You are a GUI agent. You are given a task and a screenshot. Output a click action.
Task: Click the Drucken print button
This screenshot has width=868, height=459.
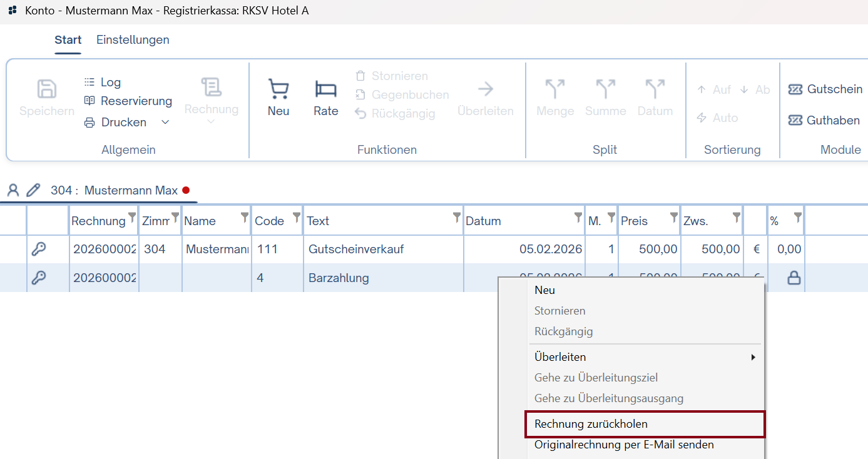[116, 122]
